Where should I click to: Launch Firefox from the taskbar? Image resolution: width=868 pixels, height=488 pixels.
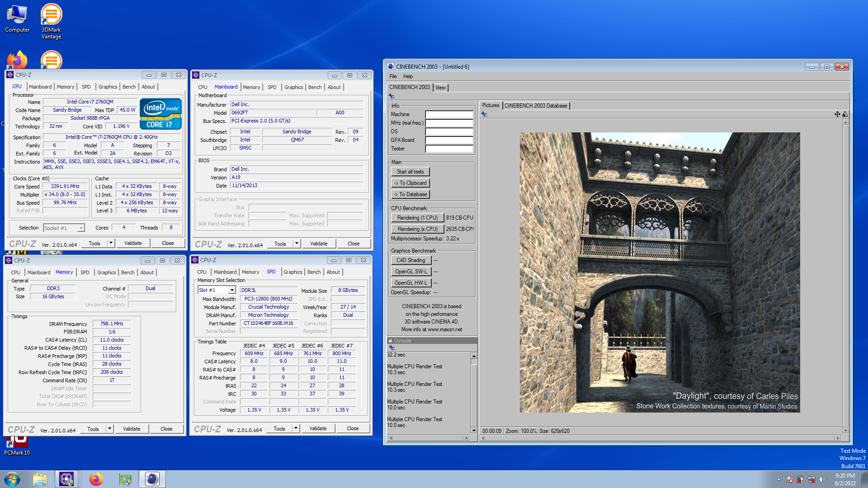coord(96,479)
